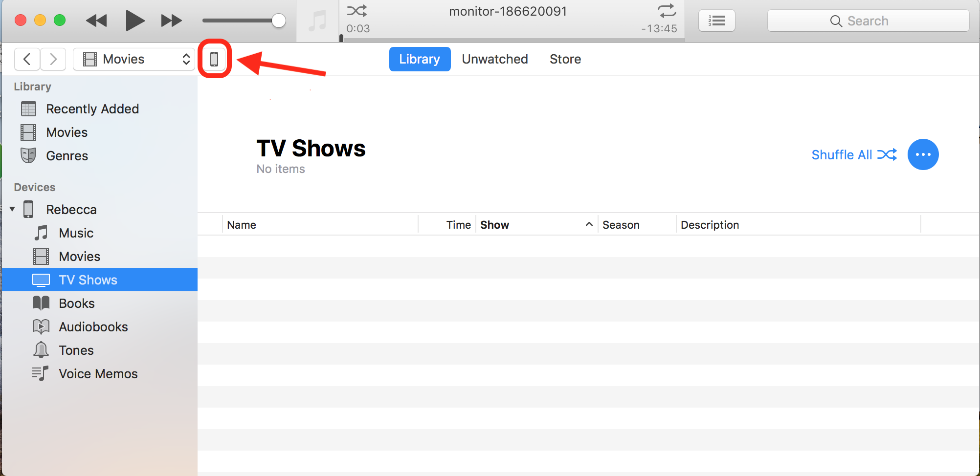
Task: Open Music under Rebecca
Action: [100, 233]
